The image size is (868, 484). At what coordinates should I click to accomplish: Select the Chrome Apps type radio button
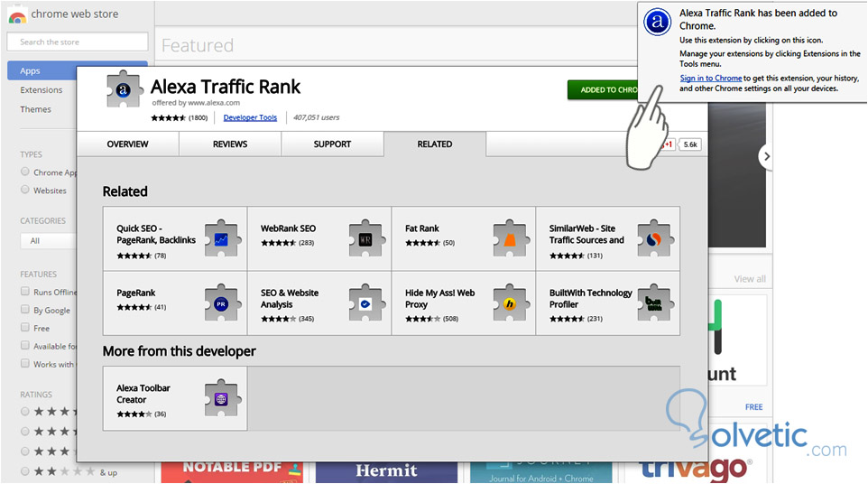(x=25, y=172)
